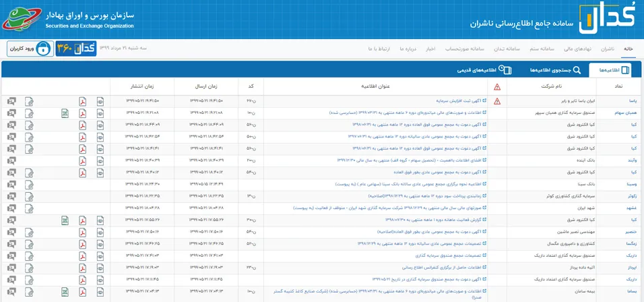Open the attachment icon in the زکوثر row
This screenshot has width=644, height=302.
[x=29, y=197]
